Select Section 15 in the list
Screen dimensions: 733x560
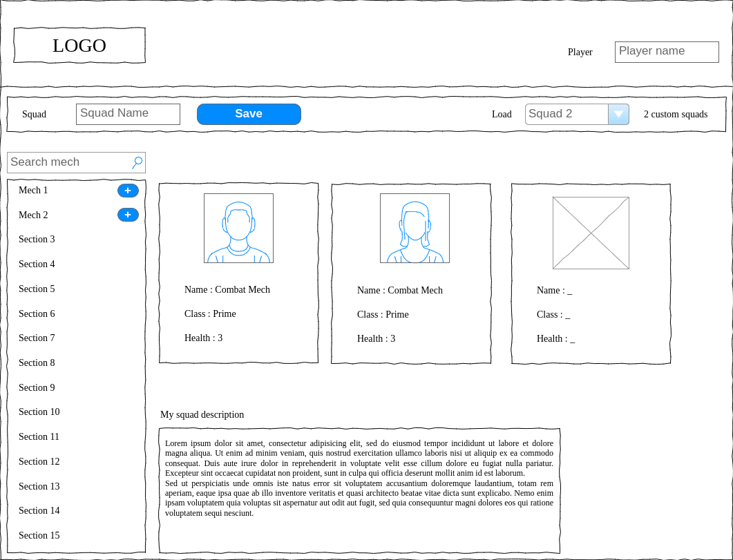tap(39, 535)
